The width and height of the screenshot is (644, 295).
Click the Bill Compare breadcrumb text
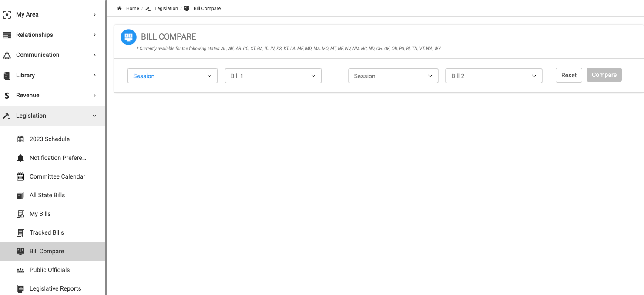tap(207, 8)
